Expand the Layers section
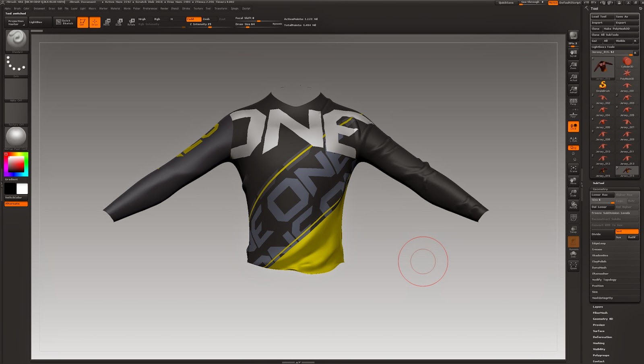Screen dimensions: 644x364 click(598, 306)
